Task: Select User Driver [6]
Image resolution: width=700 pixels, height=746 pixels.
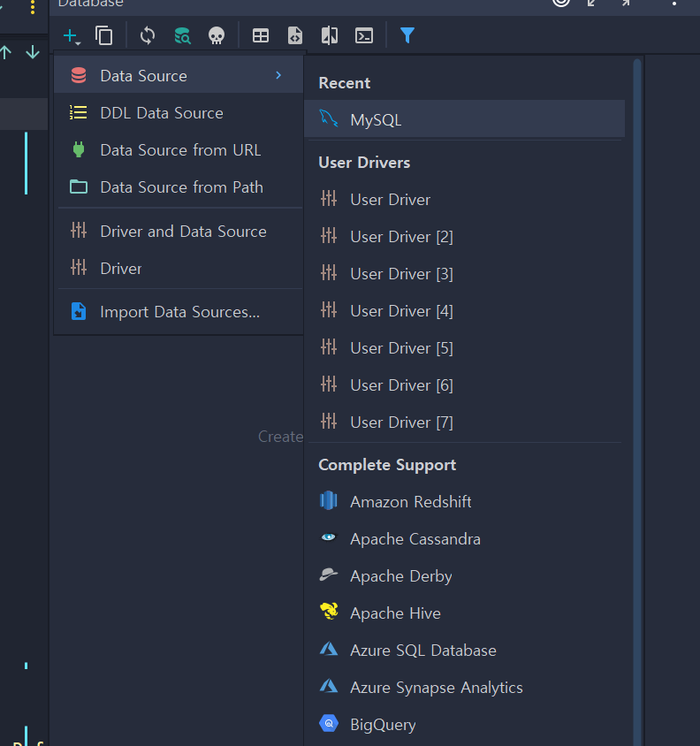Action: coord(464,384)
